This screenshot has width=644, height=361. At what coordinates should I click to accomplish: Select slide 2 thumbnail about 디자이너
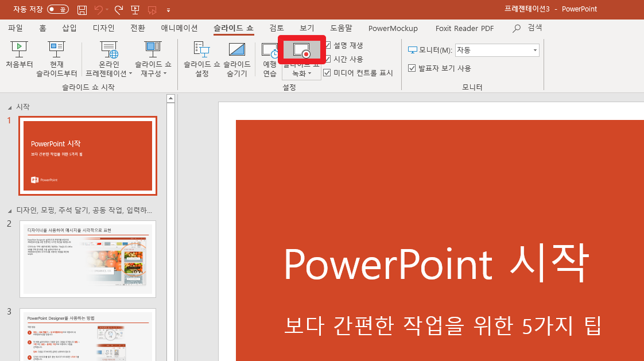(x=88, y=259)
